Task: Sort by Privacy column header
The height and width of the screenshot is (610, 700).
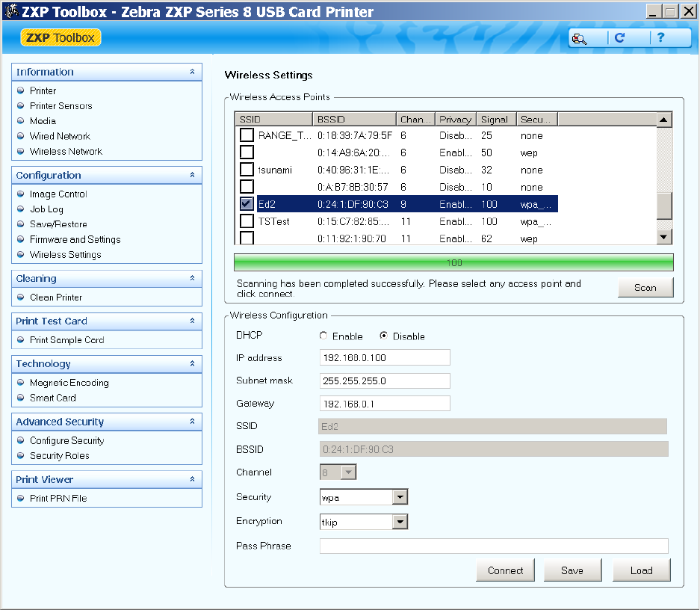Action: coord(456,119)
